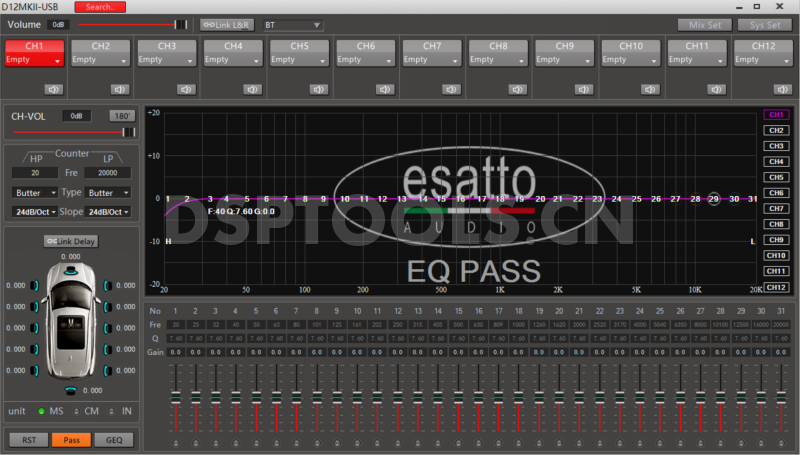
Task: Mute CH7 speaker icon
Action: click(x=451, y=90)
